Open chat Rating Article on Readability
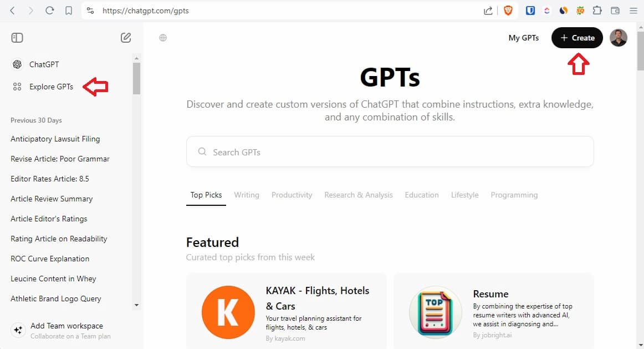The image size is (644, 349). (x=59, y=239)
